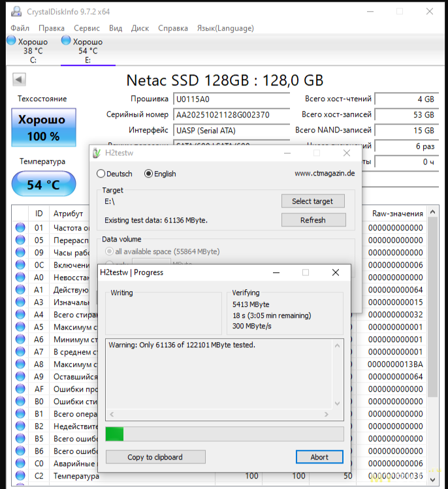The width and height of the screenshot is (448, 489).
Task: Select the English language radio button
Action: (148, 174)
